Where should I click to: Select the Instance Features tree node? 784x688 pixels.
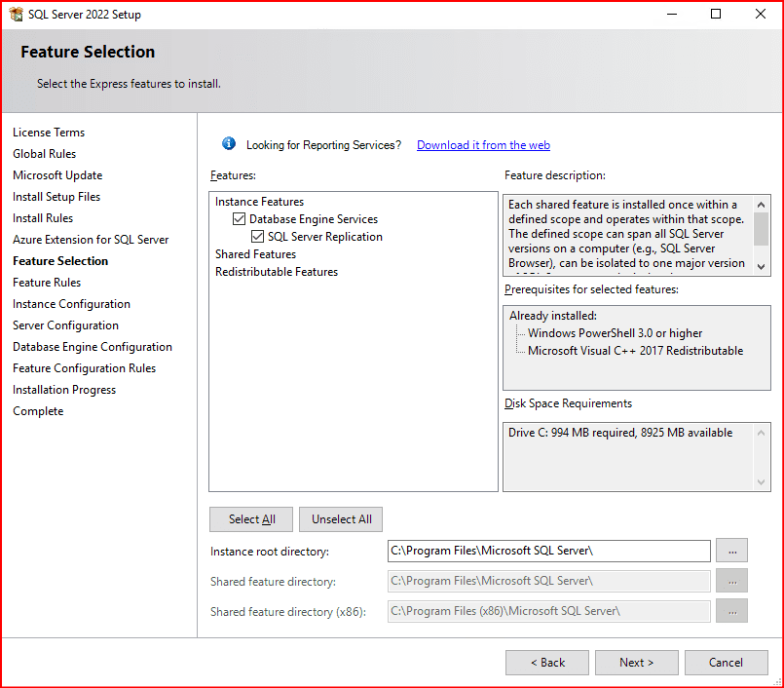pos(259,202)
